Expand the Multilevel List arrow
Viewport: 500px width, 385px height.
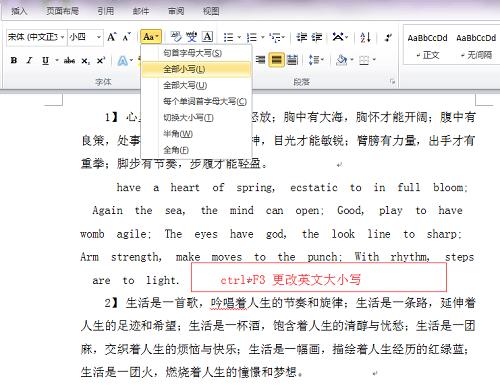pyautogui.click(x=283, y=37)
